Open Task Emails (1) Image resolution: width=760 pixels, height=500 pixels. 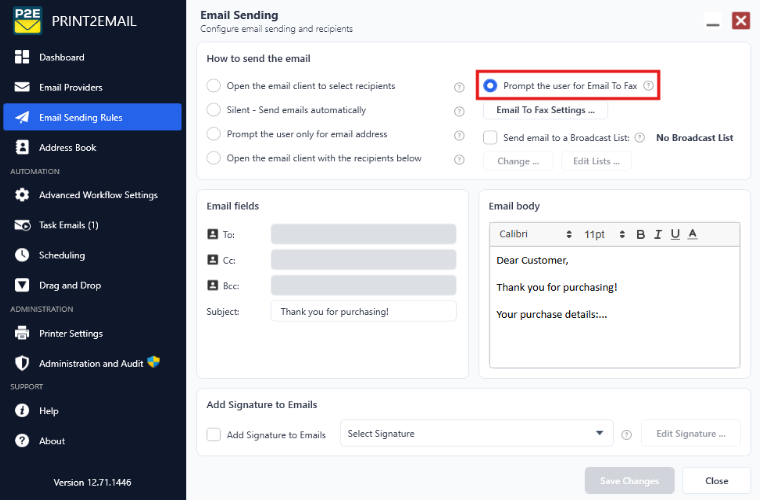92,225
